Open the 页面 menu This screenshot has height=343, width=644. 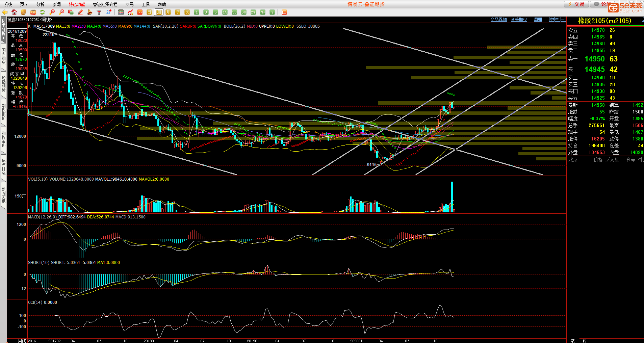[x=24, y=4]
